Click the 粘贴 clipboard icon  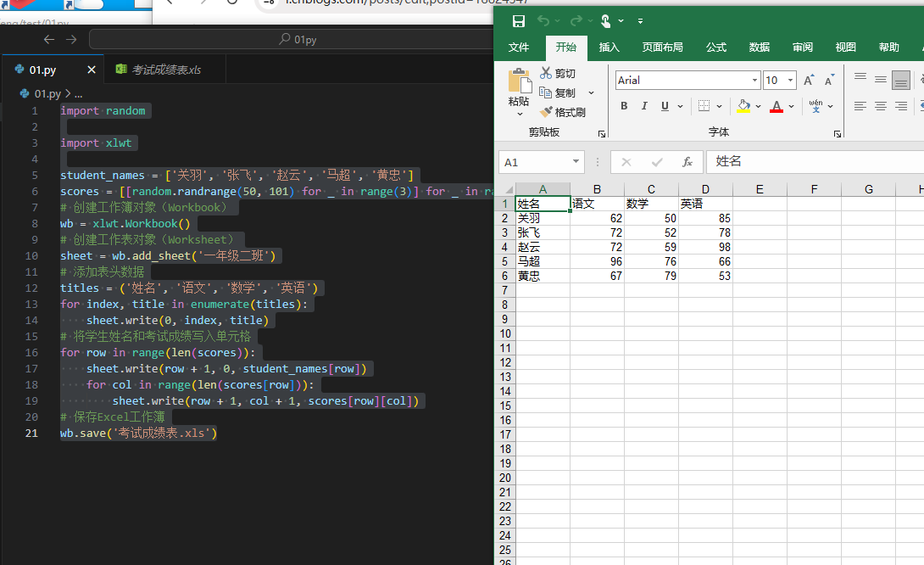coord(519,81)
